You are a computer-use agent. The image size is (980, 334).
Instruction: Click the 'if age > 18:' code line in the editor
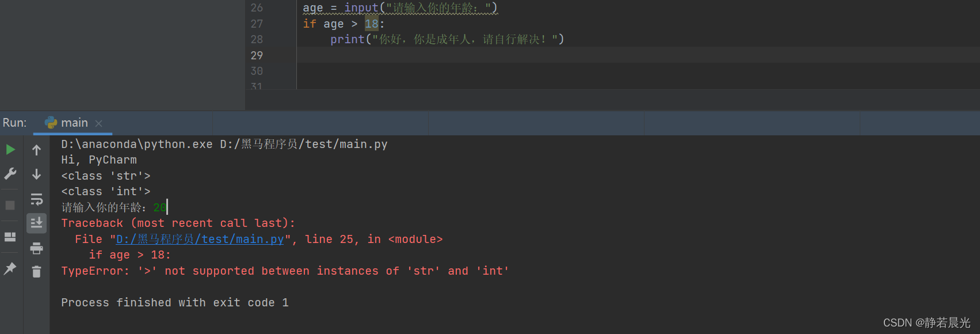point(344,24)
